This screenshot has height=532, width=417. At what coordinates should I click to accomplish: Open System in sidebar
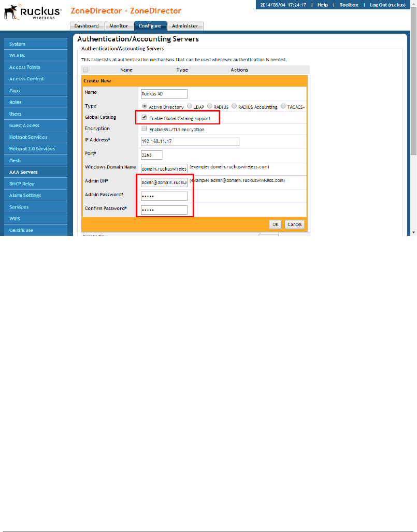pyautogui.click(x=36, y=44)
